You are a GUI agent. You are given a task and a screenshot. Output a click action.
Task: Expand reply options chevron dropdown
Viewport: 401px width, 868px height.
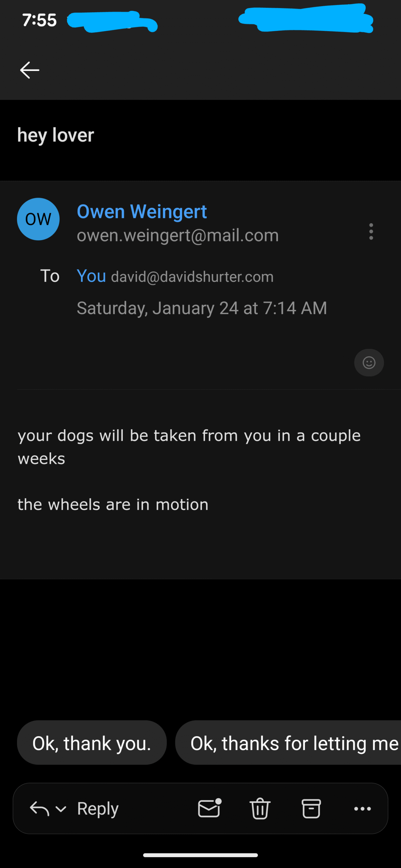pyautogui.click(x=61, y=809)
